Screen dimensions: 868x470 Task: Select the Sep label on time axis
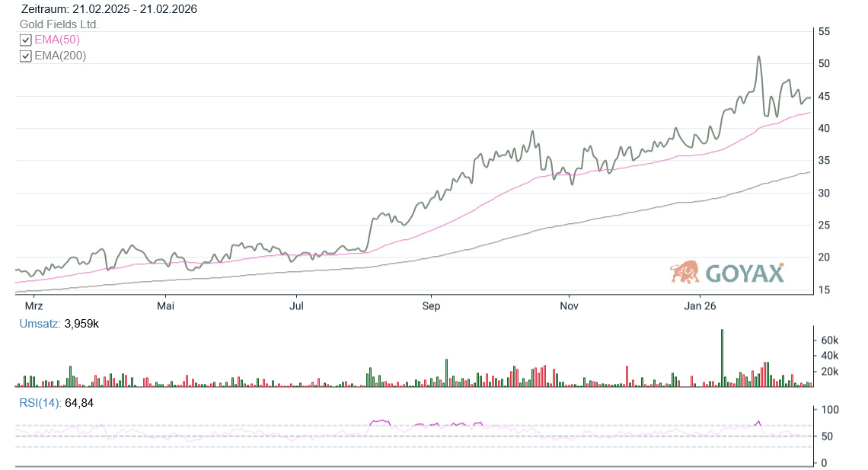click(431, 306)
